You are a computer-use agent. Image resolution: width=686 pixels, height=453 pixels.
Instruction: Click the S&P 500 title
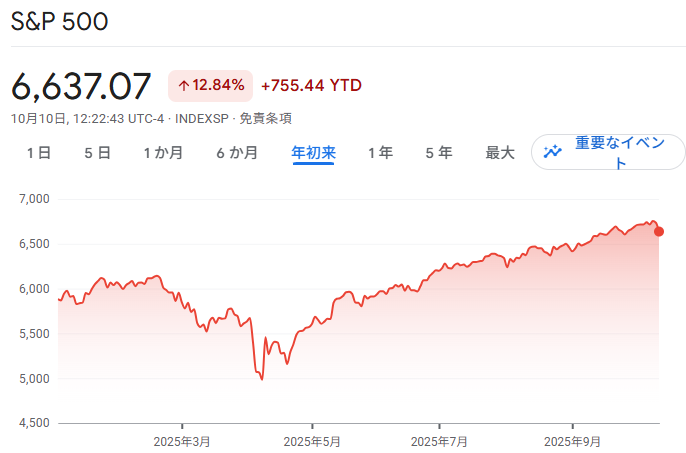tap(60, 21)
